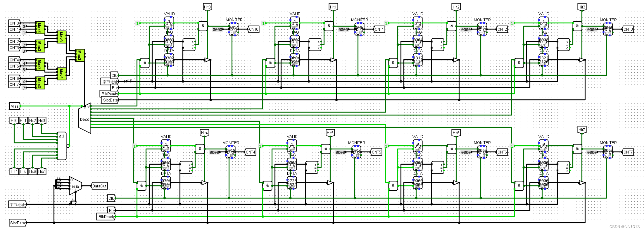This screenshot has width=644, height=231.
Task: Select the DATA register showing 1312 1110
Action: click(x=418, y=60)
